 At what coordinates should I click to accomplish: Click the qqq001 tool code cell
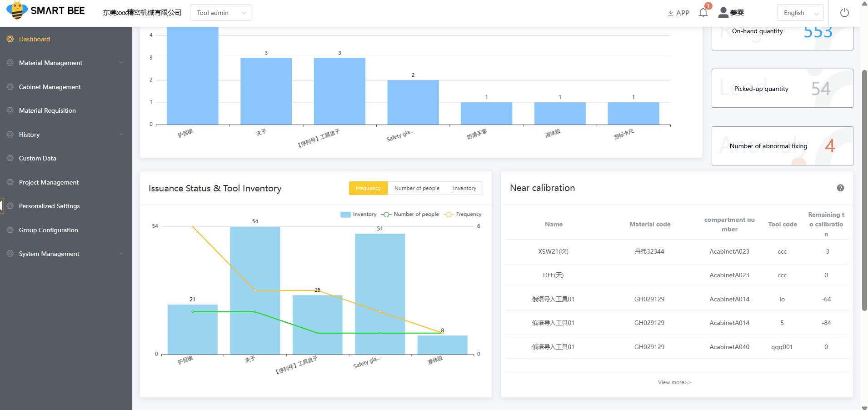[782, 347]
